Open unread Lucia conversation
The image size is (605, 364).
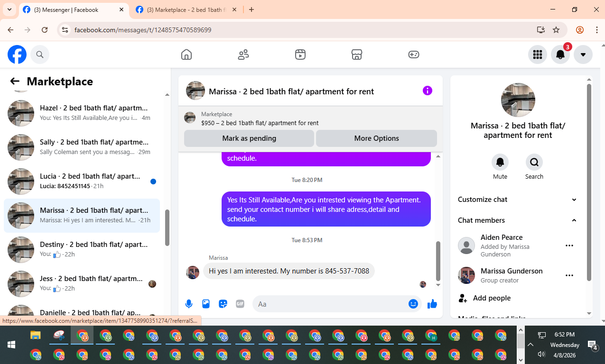coord(82,182)
